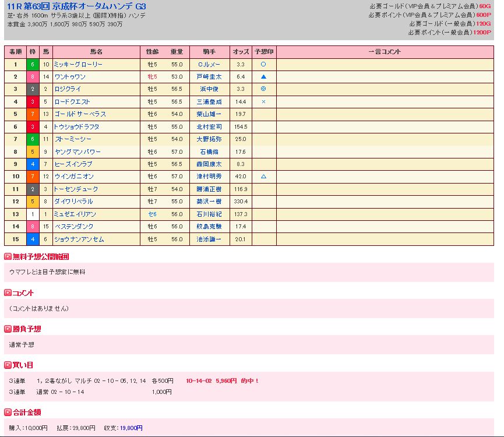The height and width of the screenshot is (437, 504).
Task: Open jockey link C.ルメール
Action: (x=209, y=64)
